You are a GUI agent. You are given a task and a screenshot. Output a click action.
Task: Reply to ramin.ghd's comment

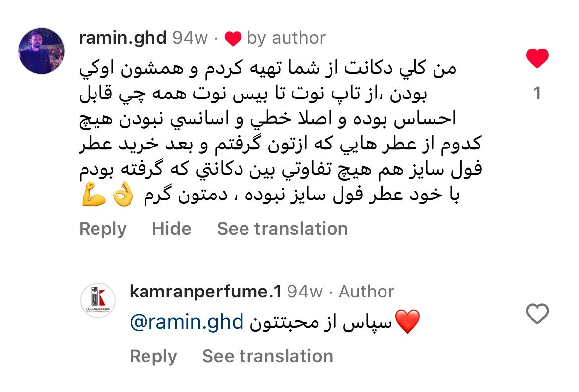coord(102,229)
